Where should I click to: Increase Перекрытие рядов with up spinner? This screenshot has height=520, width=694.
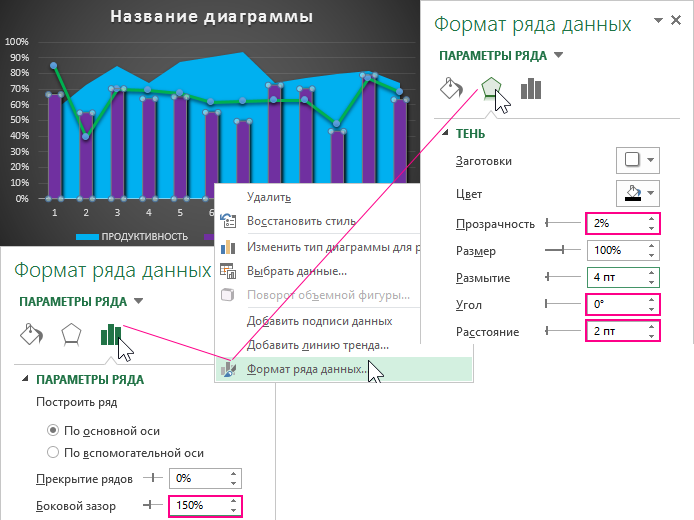point(233,474)
